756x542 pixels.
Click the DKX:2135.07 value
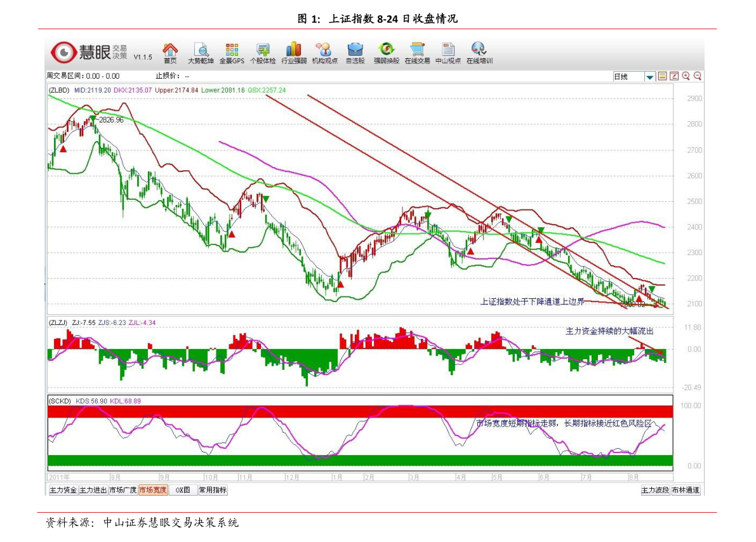click(x=133, y=90)
